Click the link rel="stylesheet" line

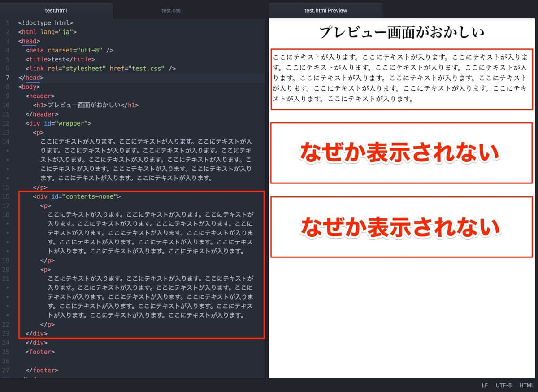point(100,69)
